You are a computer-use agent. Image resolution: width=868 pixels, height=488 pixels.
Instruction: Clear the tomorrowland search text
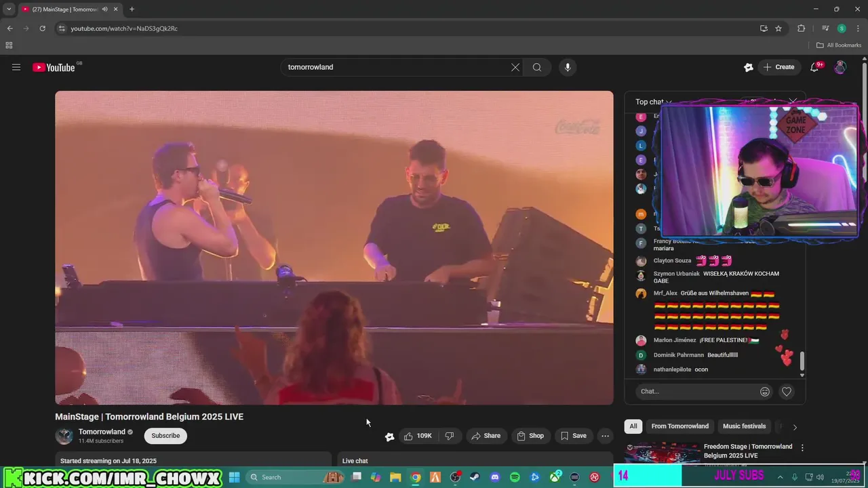(515, 67)
